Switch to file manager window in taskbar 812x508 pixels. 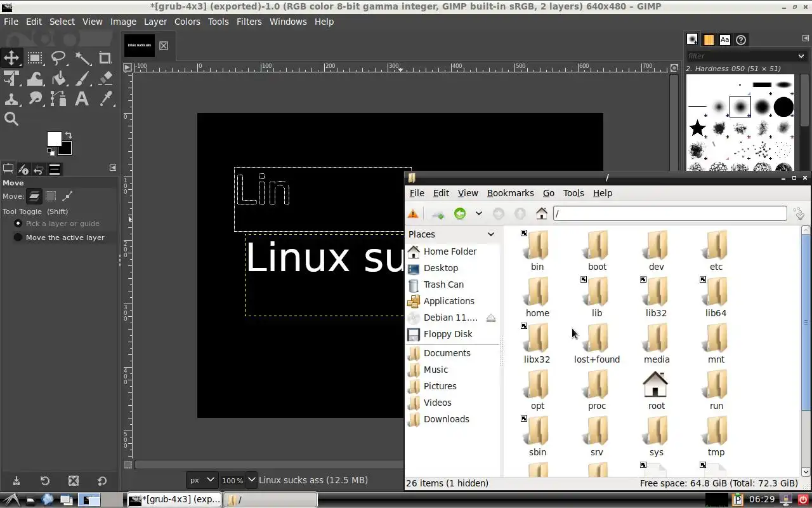(x=270, y=500)
